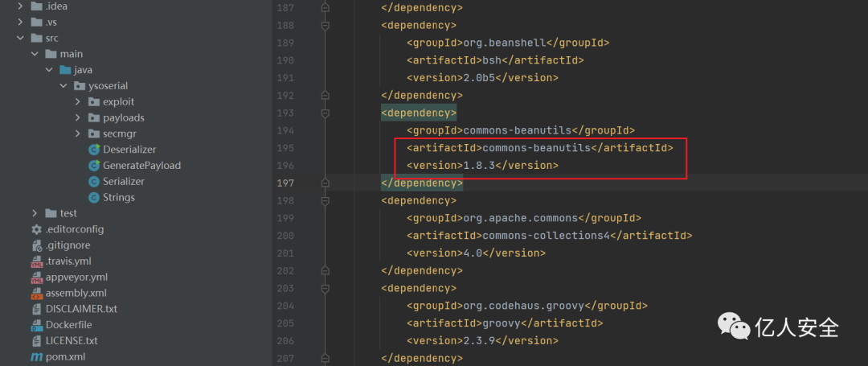This screenshot has height=366, width=868.
Task: Collapse the java folder chevron
Action: pyautogui.click(x=49, y=70)
